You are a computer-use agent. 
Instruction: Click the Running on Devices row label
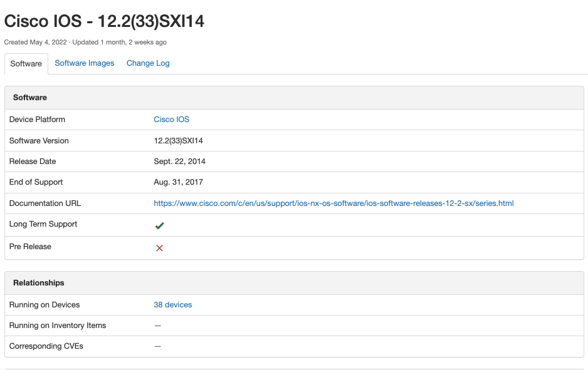pos(45,305)
